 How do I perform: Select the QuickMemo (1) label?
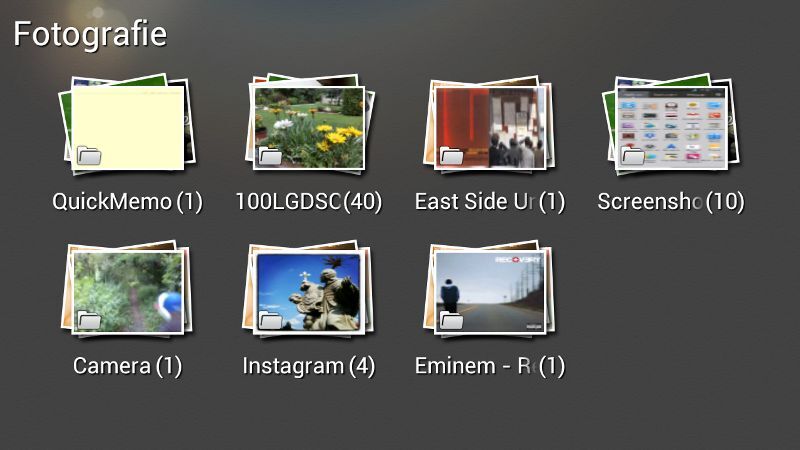(x=128, y=202)
